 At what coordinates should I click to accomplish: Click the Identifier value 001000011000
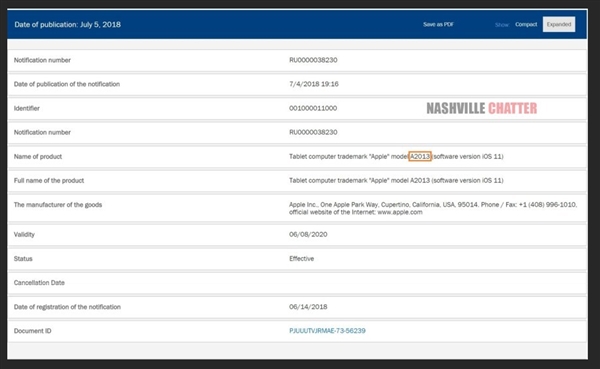point(313,108)
